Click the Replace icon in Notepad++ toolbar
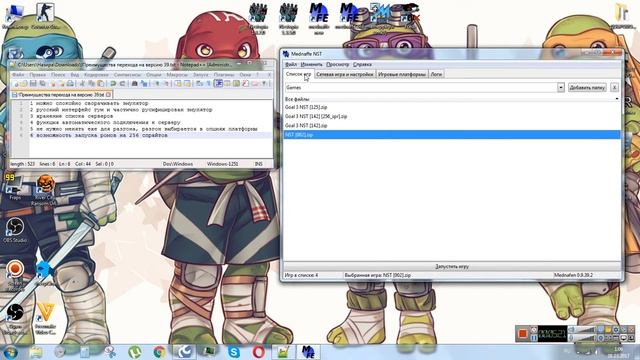This screenshot has height=360, width=640. (144, 84)
